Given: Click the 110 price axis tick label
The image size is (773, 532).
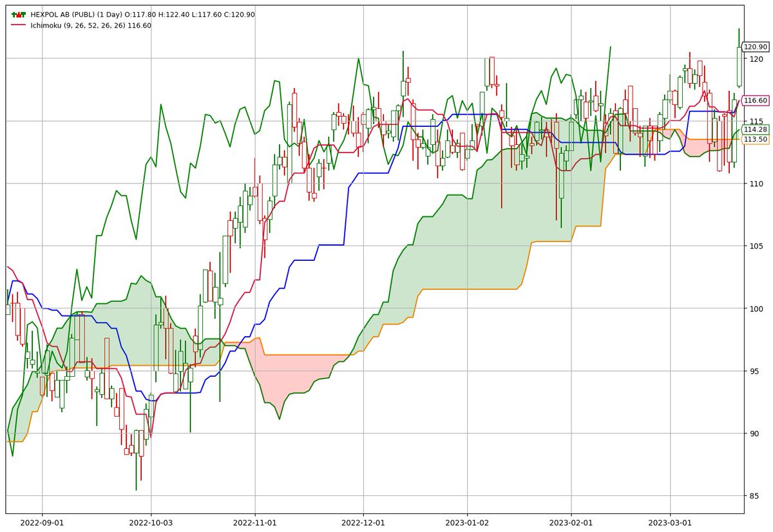Looking at the screenshot, I should pyautogui.click(x=756, y=184).
